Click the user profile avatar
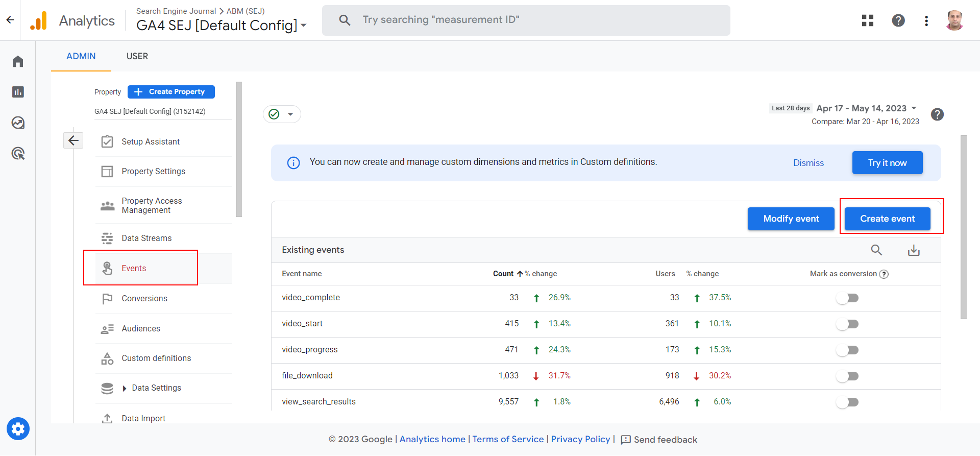This screenshot has height=456, width=980. tap(954, 20)
